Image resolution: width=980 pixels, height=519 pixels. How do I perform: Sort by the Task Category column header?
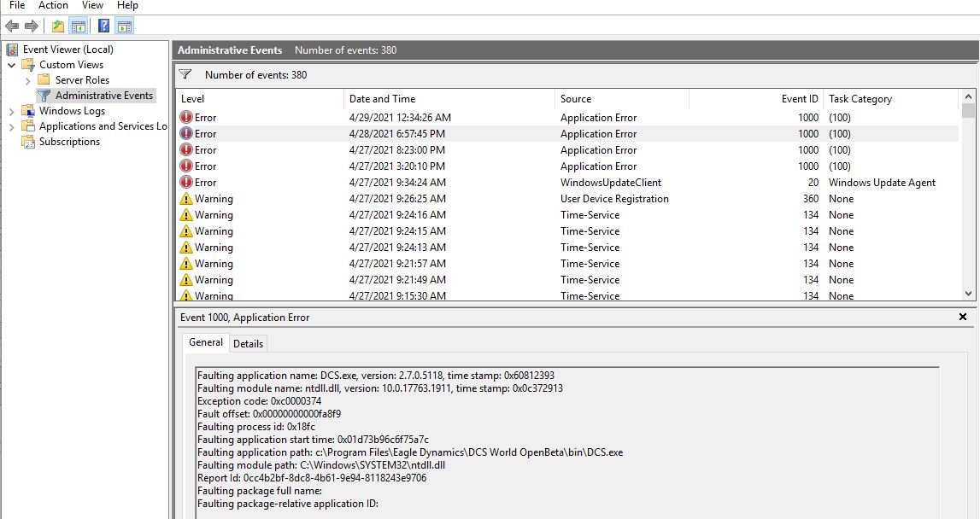point(890,99)
